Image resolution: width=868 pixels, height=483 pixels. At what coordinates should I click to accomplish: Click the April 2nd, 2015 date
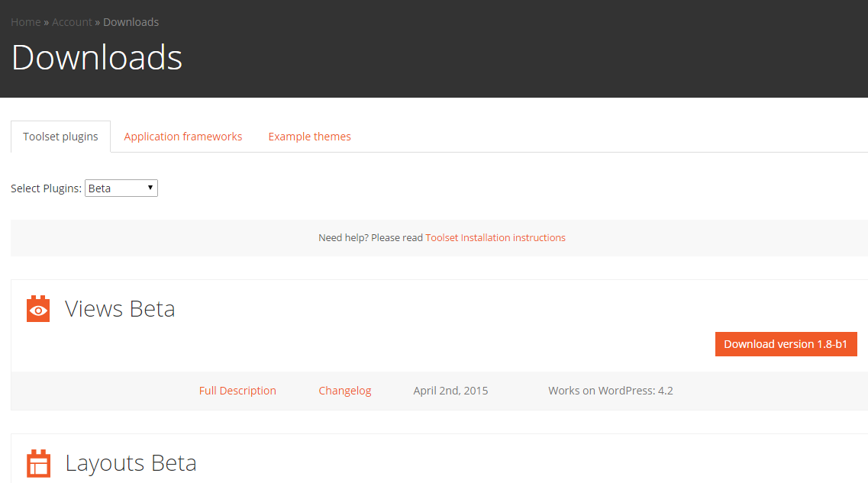450,391
